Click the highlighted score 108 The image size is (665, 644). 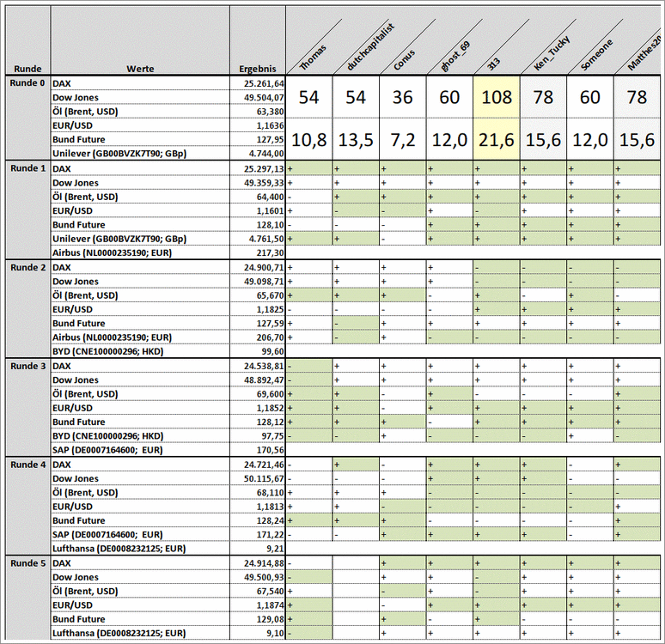pos(497,97)
